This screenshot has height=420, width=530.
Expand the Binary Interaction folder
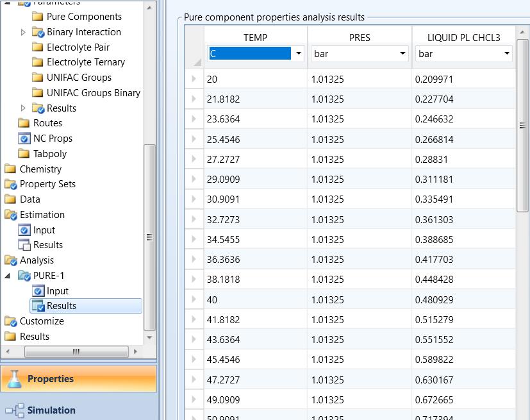coord(24,32)
